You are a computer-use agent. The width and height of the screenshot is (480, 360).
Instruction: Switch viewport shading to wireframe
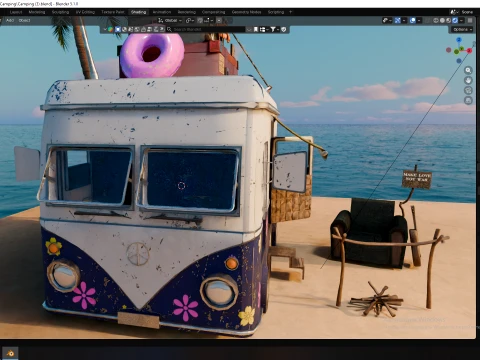[436, 20]
